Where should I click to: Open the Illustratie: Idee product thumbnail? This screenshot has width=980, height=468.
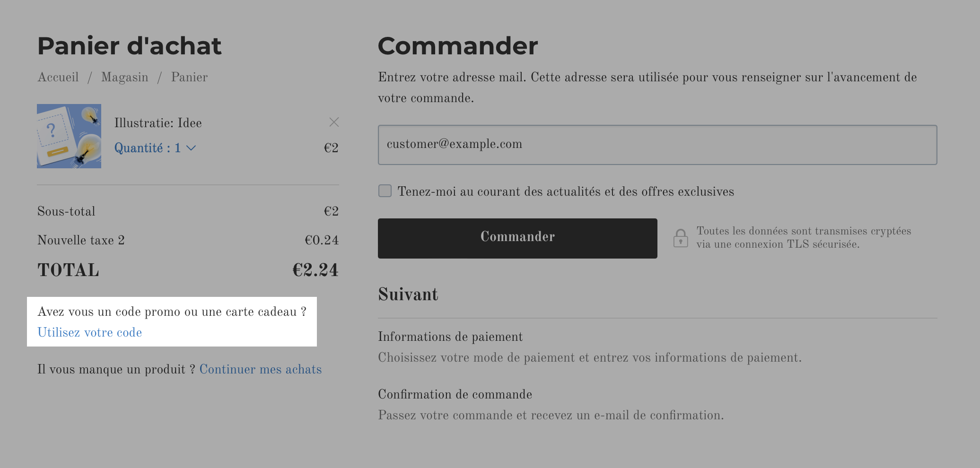pos(69,136)
